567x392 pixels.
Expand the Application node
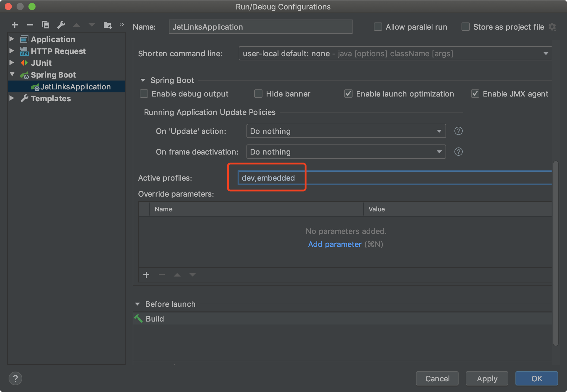pos(12,39)
